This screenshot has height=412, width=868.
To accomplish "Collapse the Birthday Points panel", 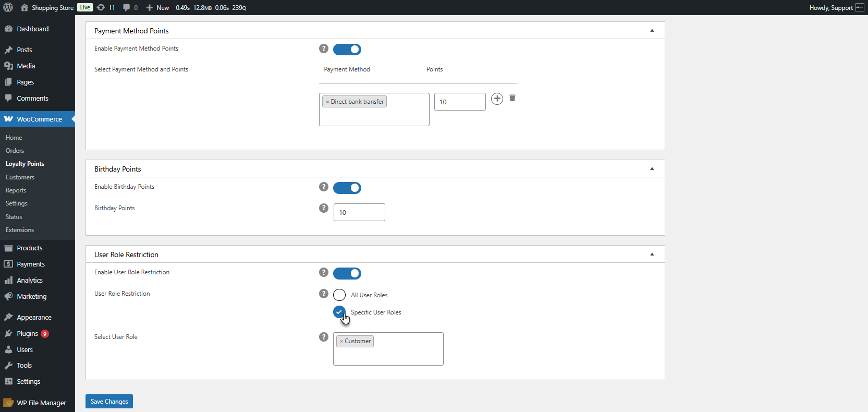I will [x=652, y=168].
